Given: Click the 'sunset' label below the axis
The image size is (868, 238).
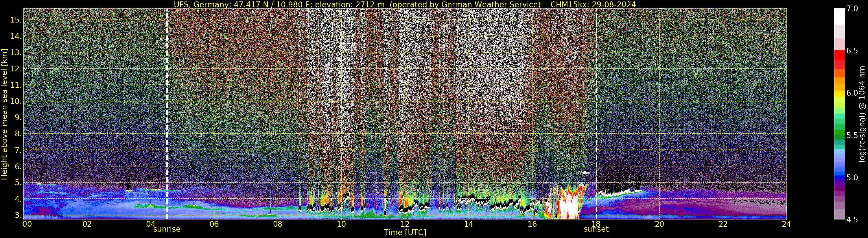Looking at the screenshot, I should click(x=596, y=229).
